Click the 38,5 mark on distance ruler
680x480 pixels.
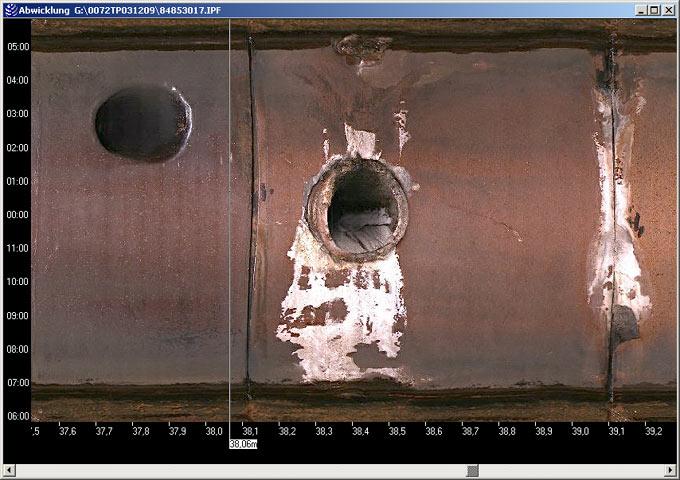(x=397, y=432)
